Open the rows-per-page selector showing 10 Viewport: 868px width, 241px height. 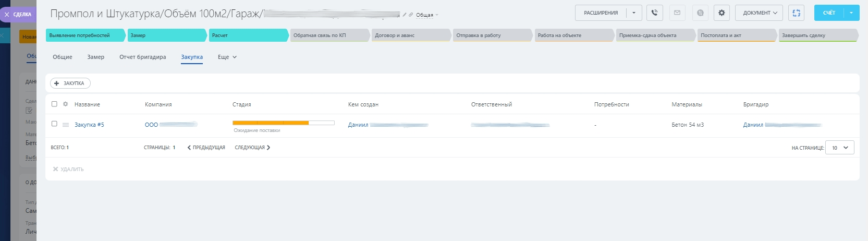840,148
